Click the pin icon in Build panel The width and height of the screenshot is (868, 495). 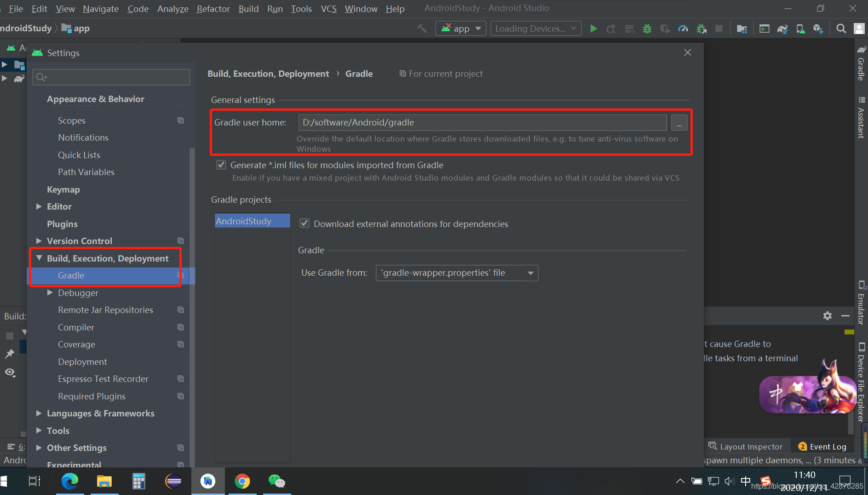pos(9,353)
